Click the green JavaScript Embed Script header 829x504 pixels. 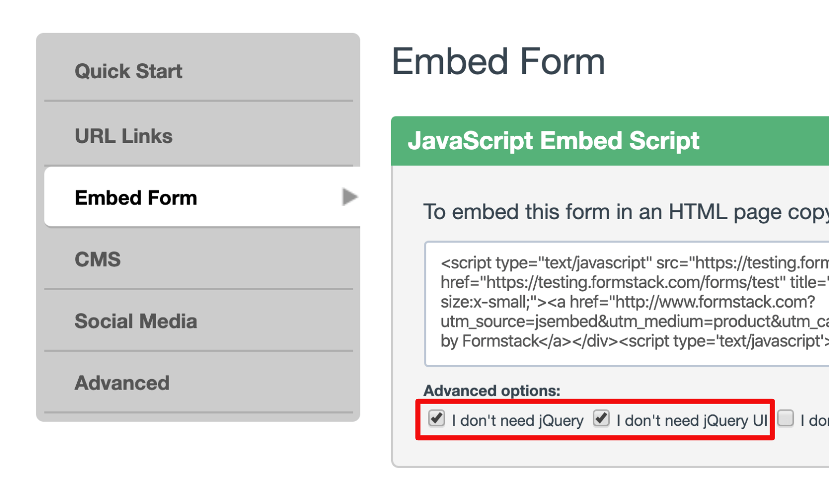[553, 141]
